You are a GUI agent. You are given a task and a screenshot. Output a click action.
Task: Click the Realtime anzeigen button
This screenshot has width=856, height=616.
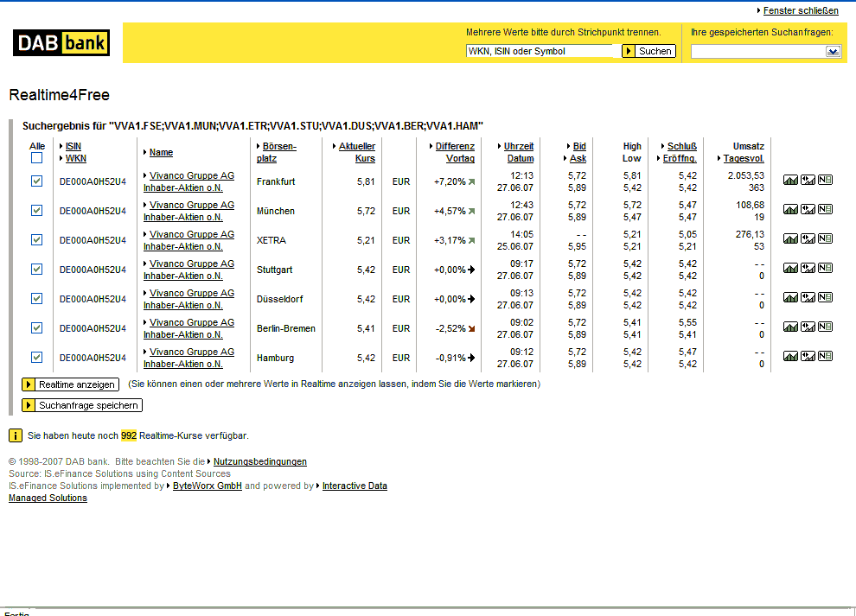(70, 384)
